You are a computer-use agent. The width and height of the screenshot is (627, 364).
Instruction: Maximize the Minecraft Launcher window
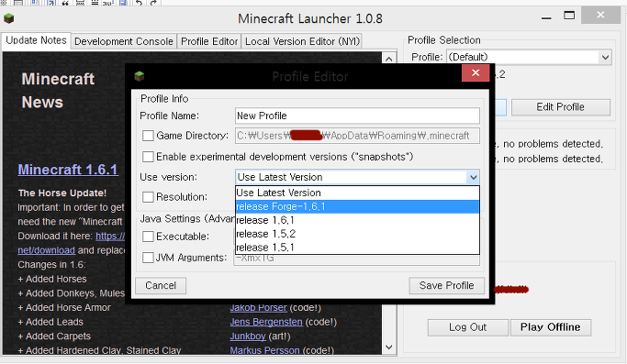coord(569,16)
